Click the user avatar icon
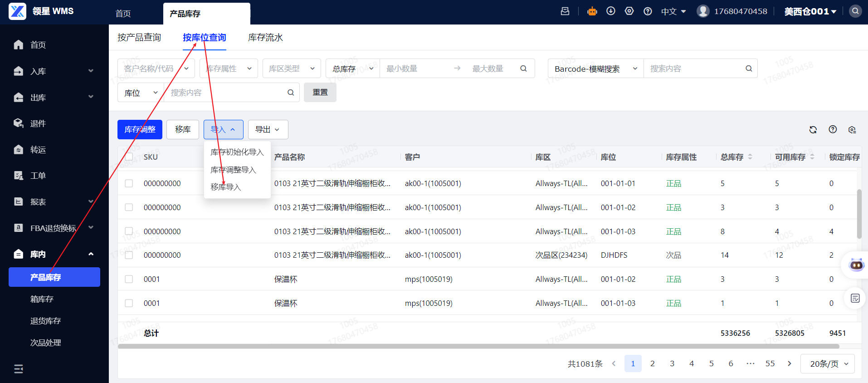The width and height of the screenshot is (868, 383). pos(703,11)
